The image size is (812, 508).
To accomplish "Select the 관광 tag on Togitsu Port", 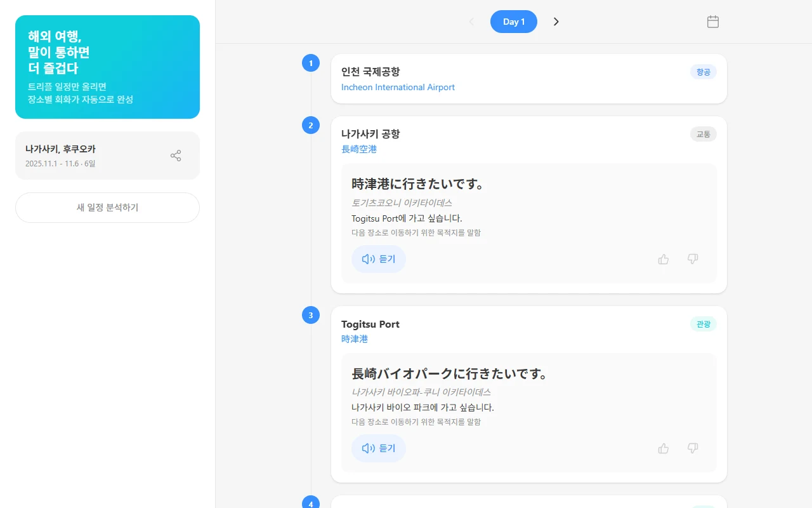I will (704, 324).
